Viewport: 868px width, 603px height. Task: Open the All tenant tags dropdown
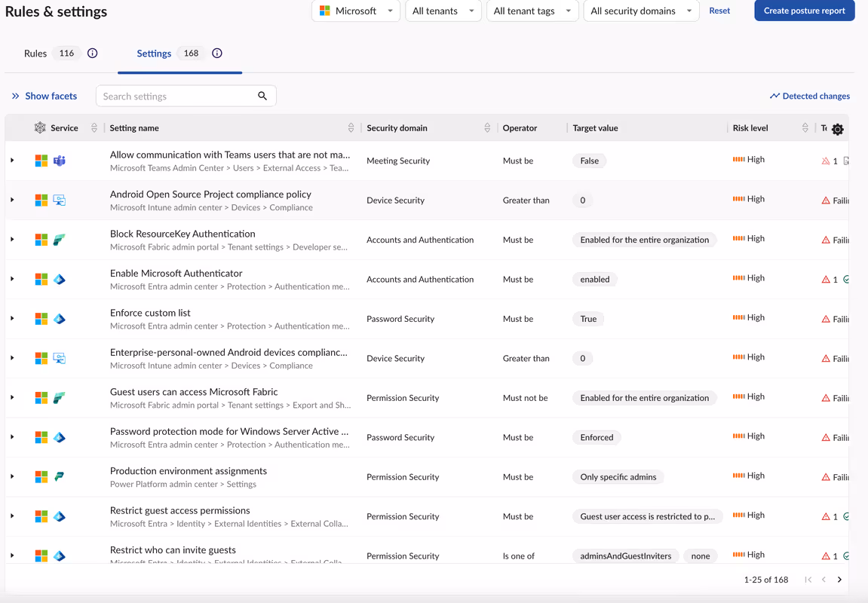pyautogui.click(x=532, y=11)
